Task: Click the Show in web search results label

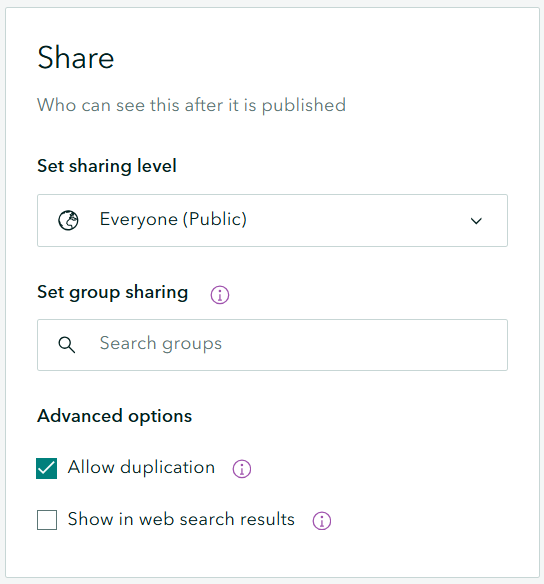Action: [181, 519]
